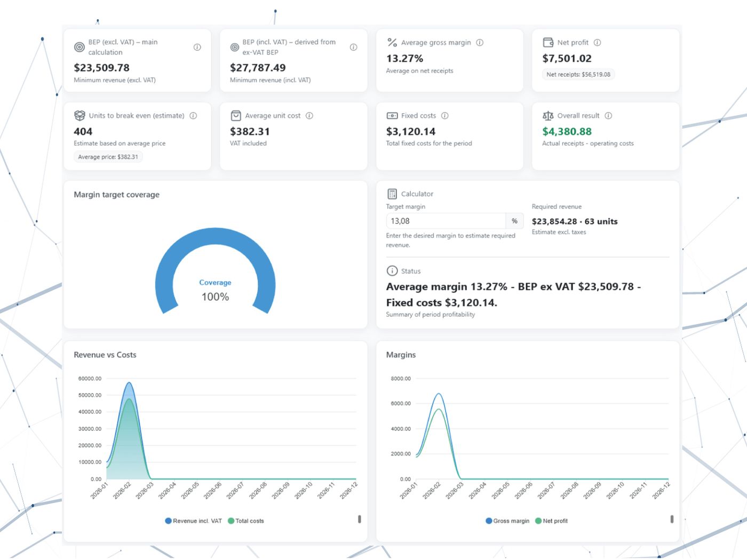Click the percent icon beside Average gross margin
This screenshot has height=560, width=747.
(x=392, y=42)
